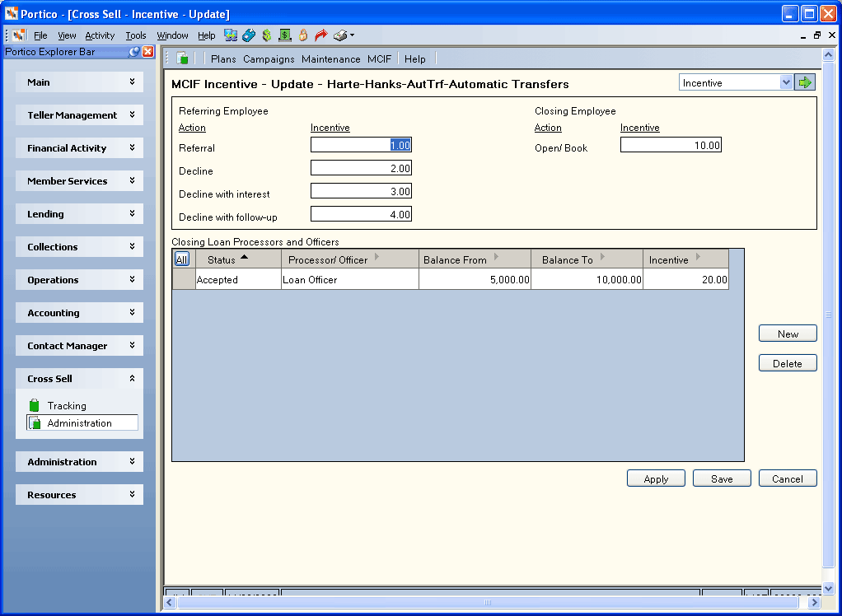Collapse the Cross Sell section

[x=79, y=378]
